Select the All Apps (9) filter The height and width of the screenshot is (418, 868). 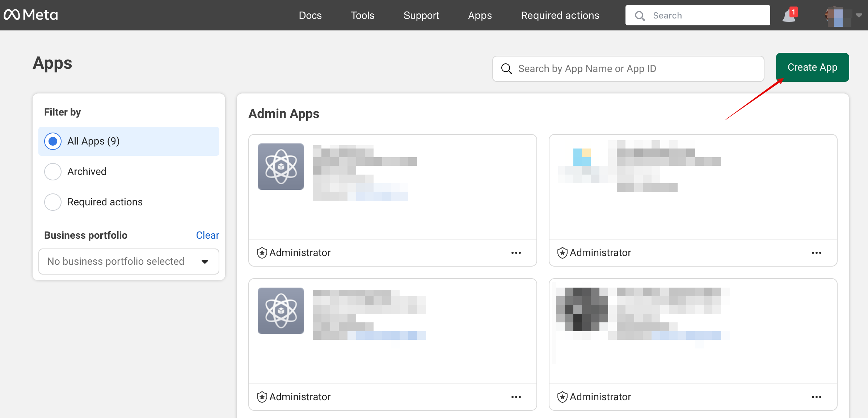(x=53, y=141)
